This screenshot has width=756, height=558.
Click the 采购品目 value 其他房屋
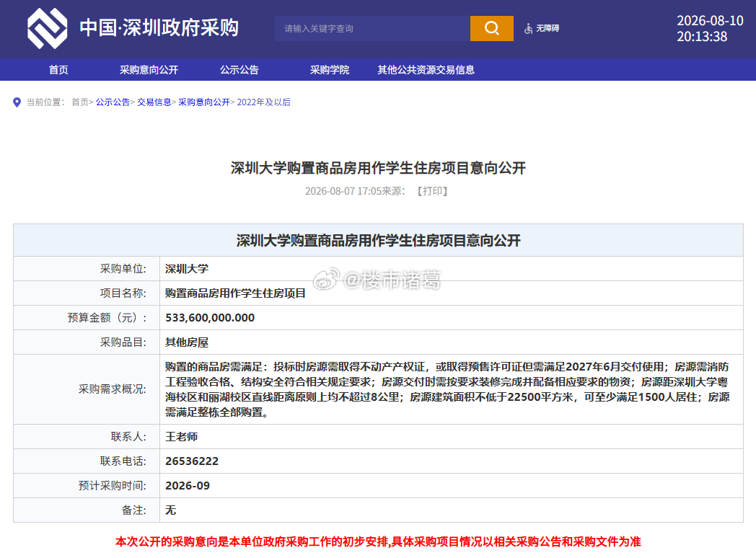187,342
